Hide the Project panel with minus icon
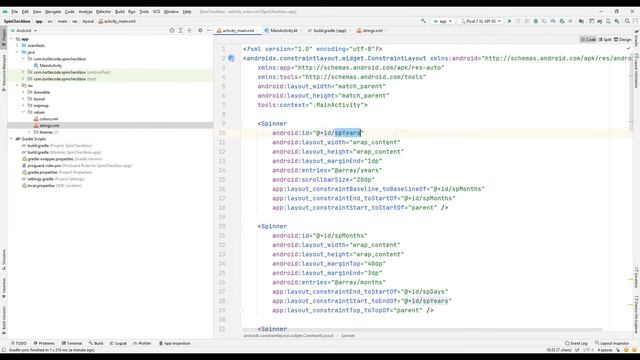The image size is (640, 360). pyautogui.click(x=209, y=30)
